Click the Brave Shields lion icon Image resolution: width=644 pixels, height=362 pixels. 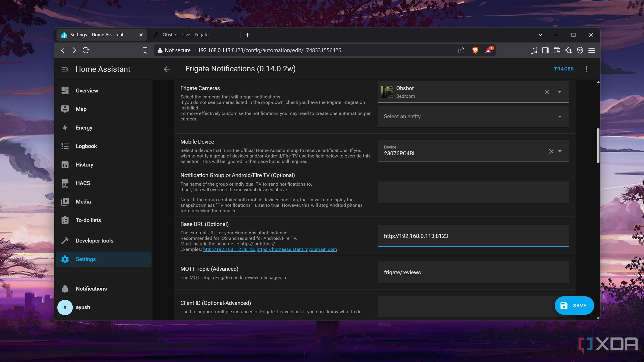475,50
